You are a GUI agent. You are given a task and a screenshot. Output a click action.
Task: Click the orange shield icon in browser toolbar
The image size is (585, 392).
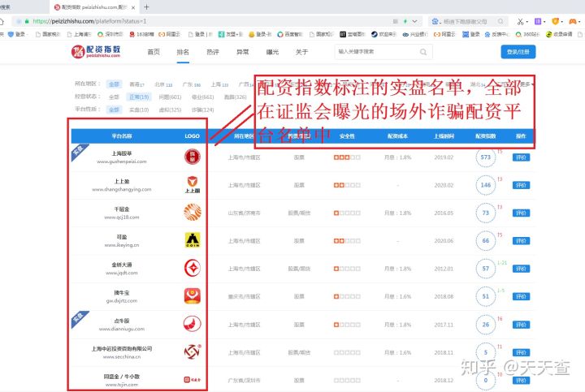pos(555,22)
